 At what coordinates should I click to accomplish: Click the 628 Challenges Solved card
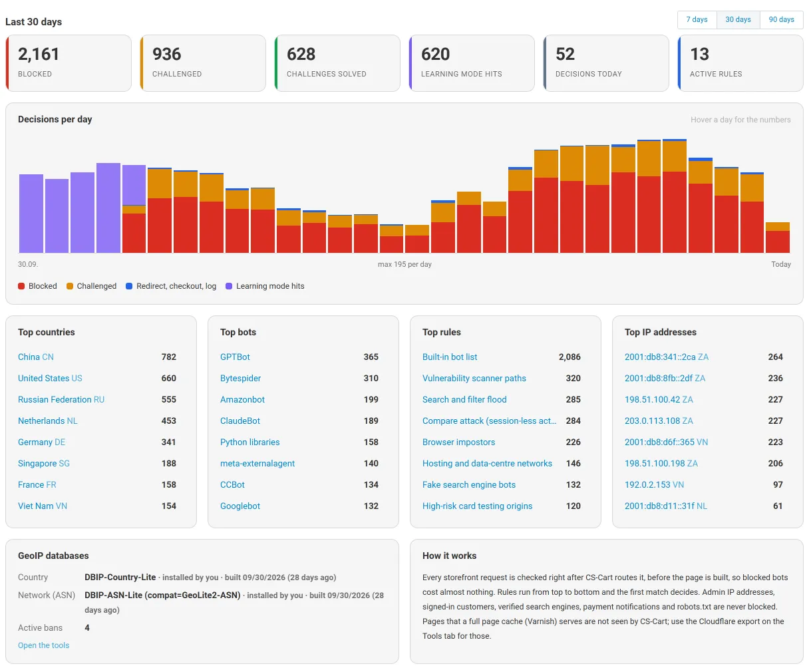point(337,63)
